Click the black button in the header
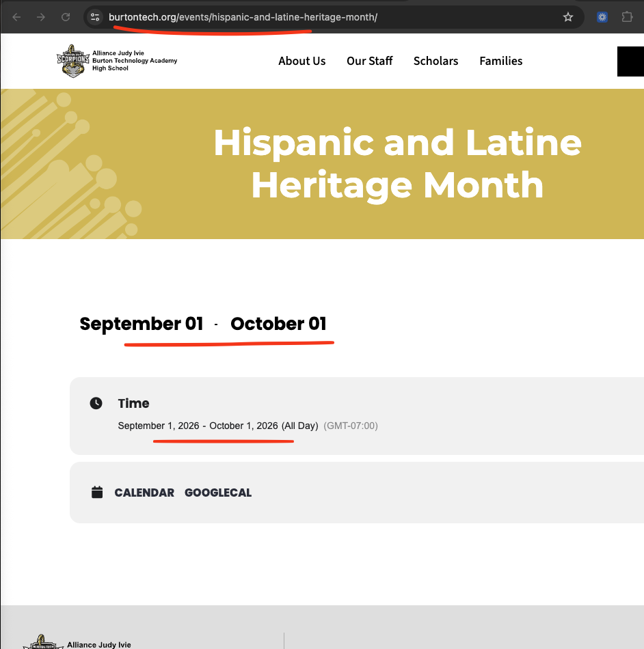Image resolution: width=644 pixels, height=649 pixels. tap(630, 61)
